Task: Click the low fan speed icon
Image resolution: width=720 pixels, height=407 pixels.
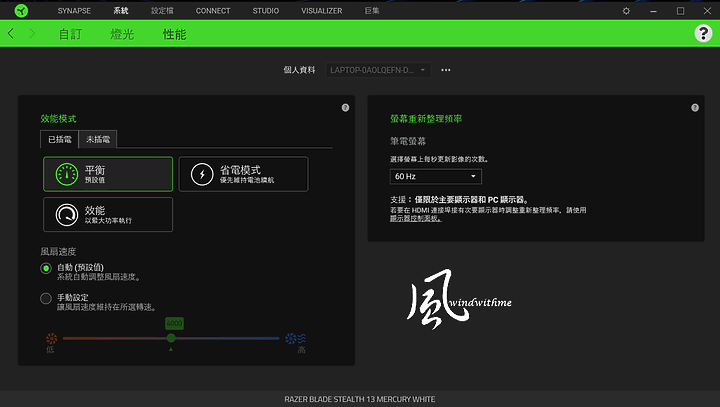Action: pos(51,339)
